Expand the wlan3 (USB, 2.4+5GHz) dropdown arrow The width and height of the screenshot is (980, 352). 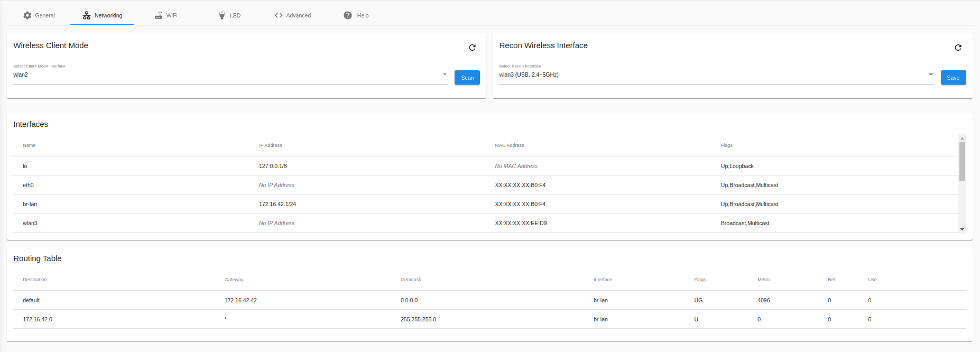click(931, 75)
